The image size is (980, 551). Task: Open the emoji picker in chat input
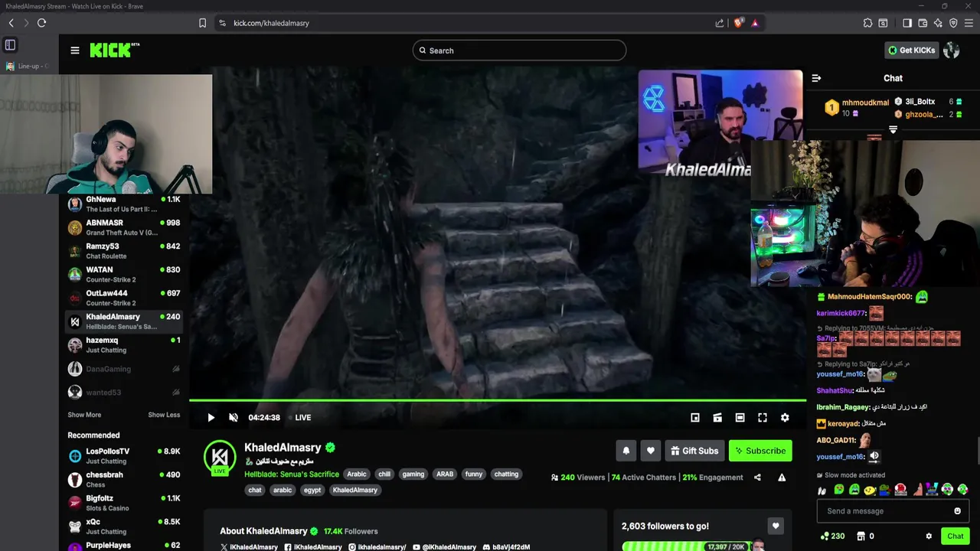click(x=957, y=511)
